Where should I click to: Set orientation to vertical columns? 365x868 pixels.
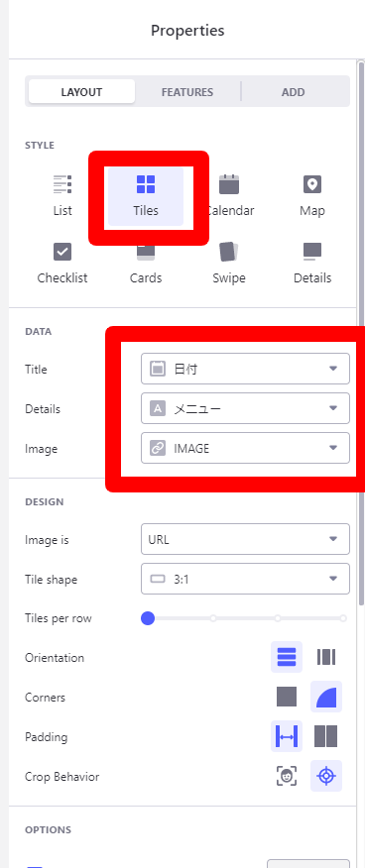click(326, 657)
